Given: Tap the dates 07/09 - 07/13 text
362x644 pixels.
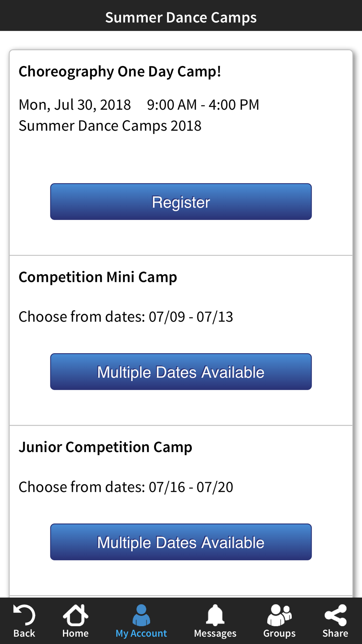Looking at the screenshot, I should [x=191, y=317].
